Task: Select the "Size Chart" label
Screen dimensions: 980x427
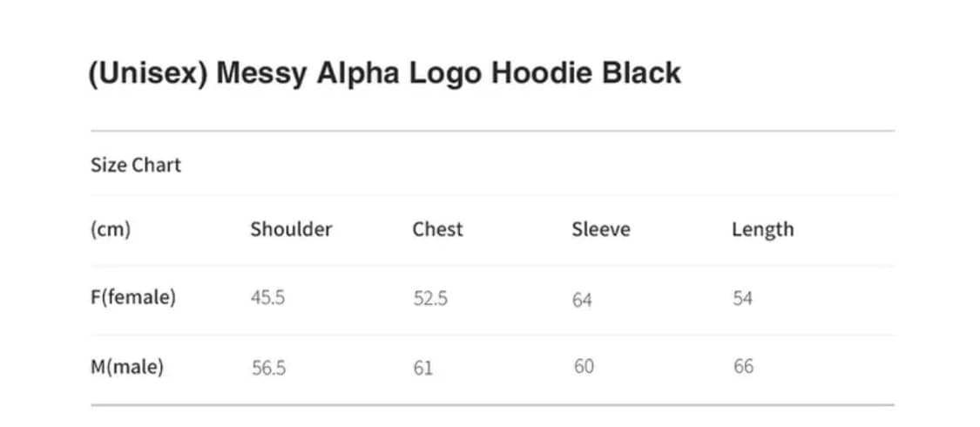Action: click(136, 165)
